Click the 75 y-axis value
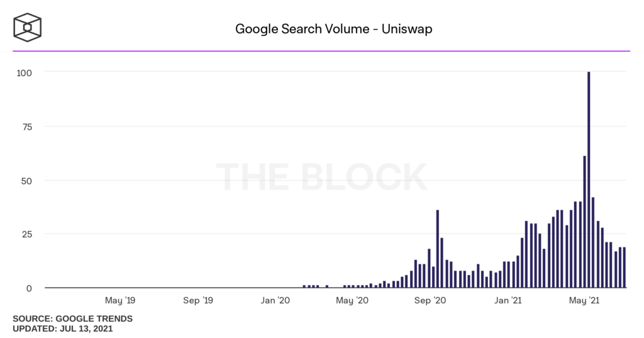 click(x=27, y=127)
